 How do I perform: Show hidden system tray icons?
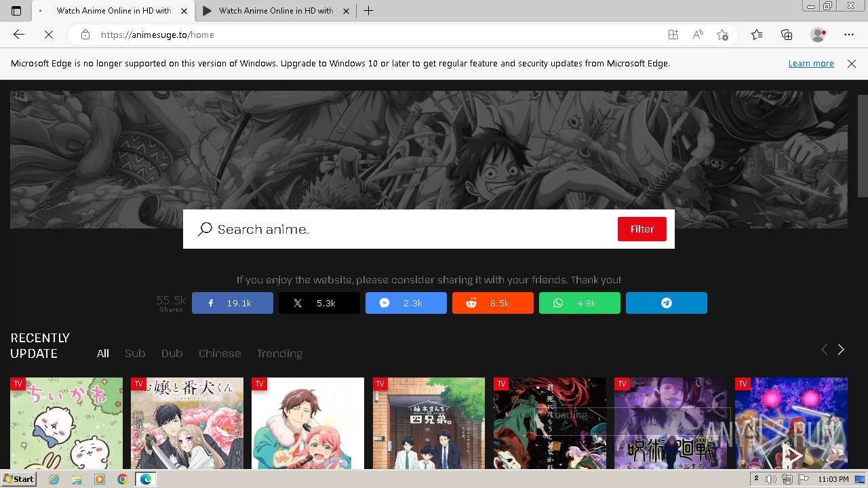click(x=756, y=479)
